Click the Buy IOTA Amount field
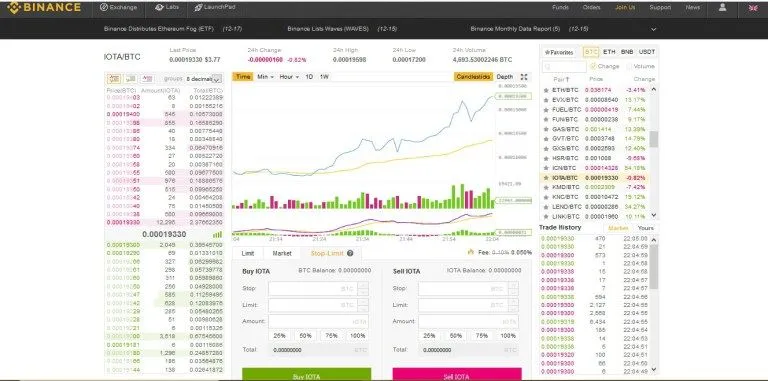Image resolution: width=768 pixels, height=381 pixels. [x=318, y=322]
